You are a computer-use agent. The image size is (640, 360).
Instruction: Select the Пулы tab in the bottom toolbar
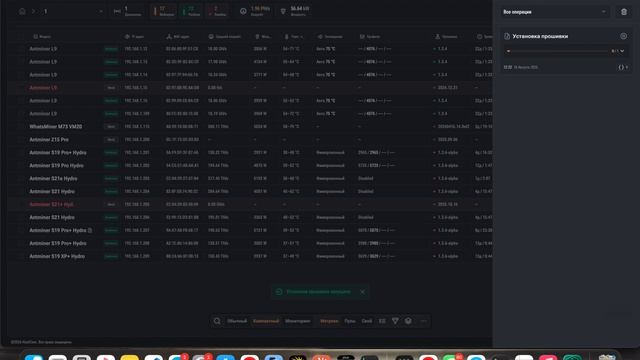pyautogui.click(x=349, y=321)
